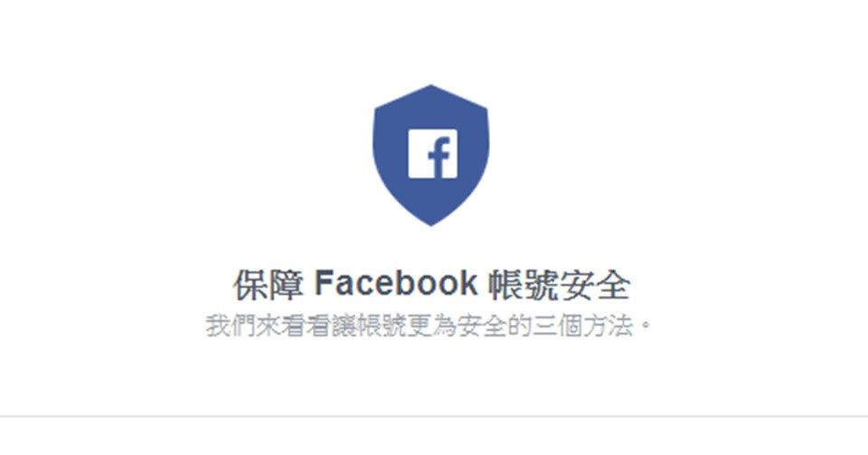Click the lowercase f letter inside the logo

440,157
